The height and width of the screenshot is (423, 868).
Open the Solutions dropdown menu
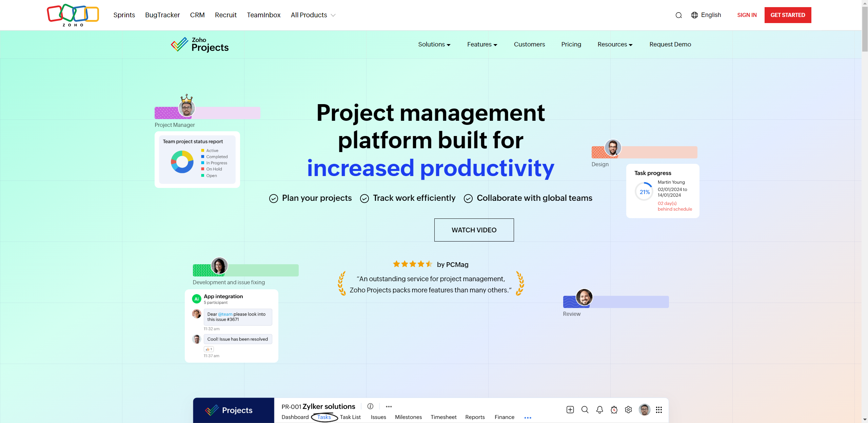pyautogui.click(x=435, y=44)
